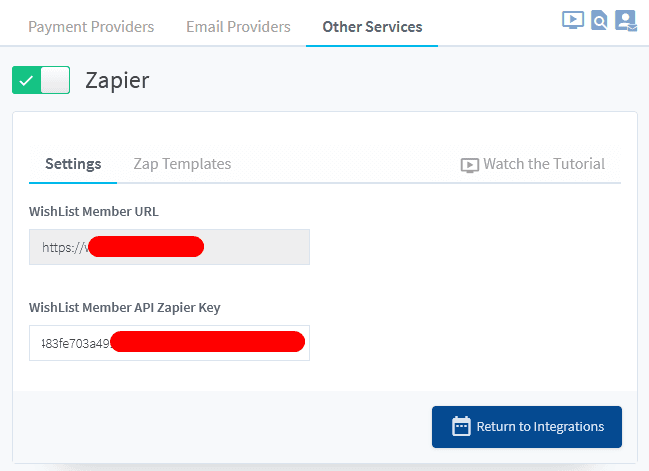Switch to Email Providers tab
649x471 pixels.
point(238,27)
